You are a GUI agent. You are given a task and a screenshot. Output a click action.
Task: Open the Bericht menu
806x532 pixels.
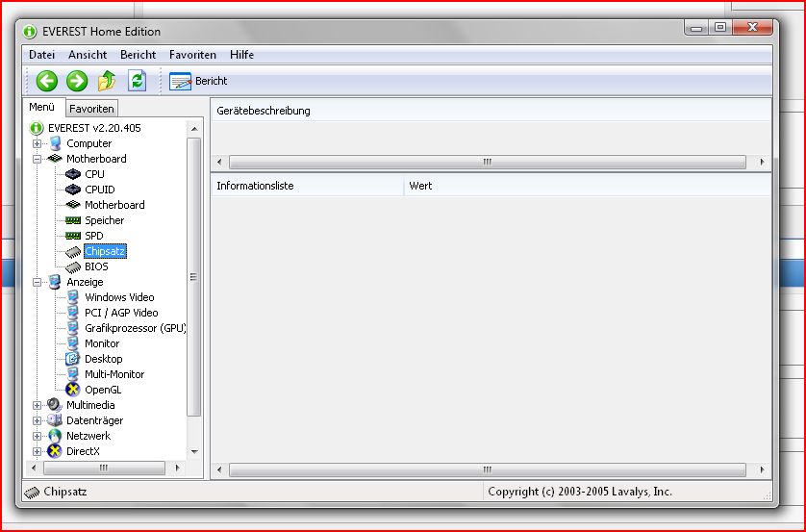pyautogui.click(x=138, y=55)
